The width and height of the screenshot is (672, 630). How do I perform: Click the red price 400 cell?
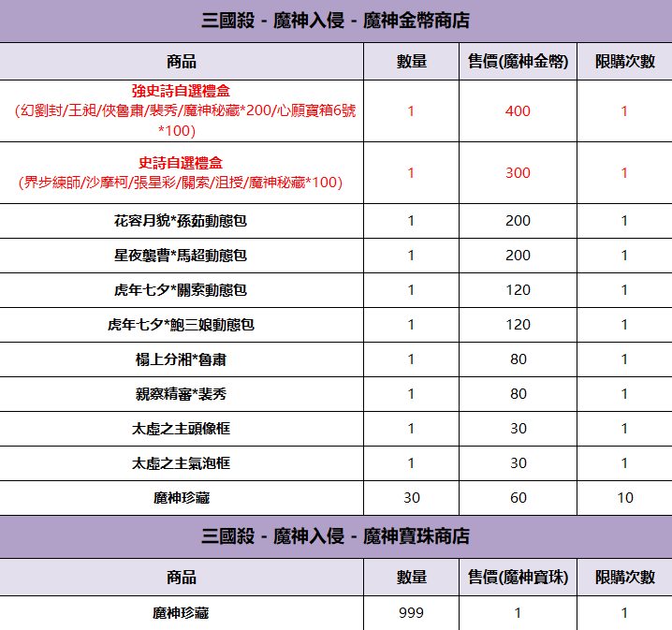pyautogui.click(x=518, y=111)
